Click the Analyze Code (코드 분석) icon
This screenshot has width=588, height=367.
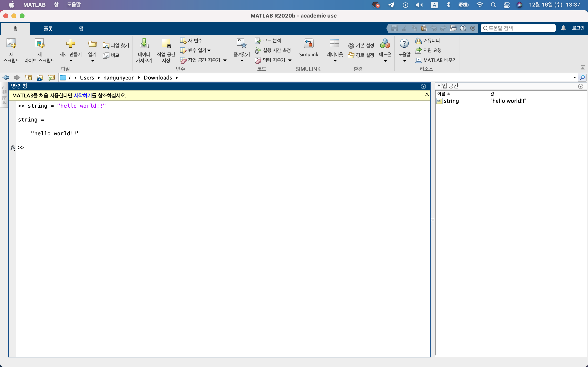click(258, 41)
